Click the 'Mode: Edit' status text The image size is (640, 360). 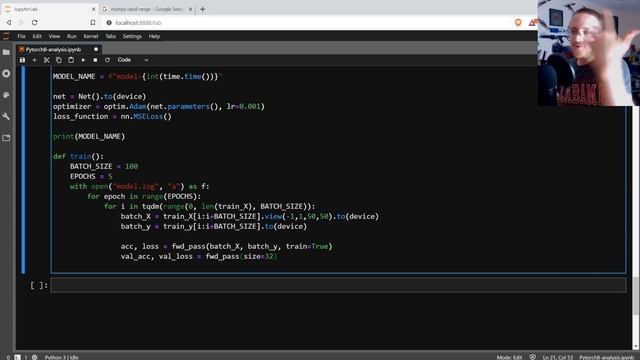click(509, 357)
